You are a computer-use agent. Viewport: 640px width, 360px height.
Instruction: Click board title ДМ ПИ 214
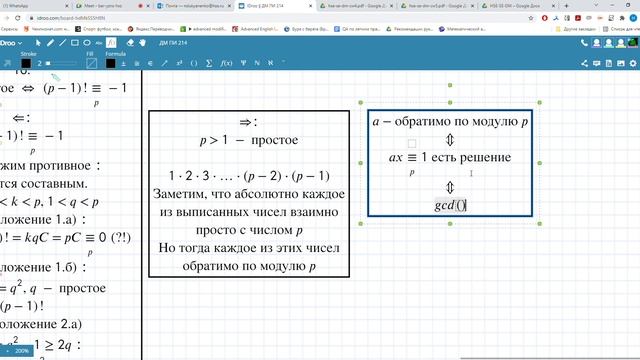[x=173, y=42]
